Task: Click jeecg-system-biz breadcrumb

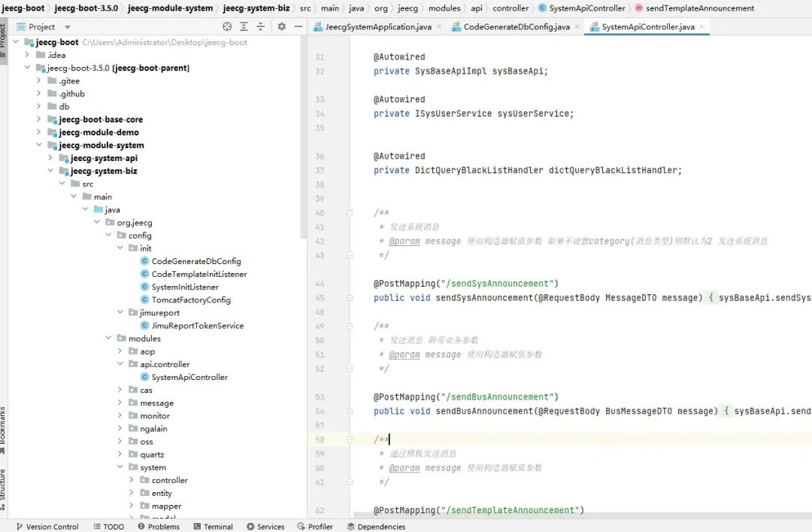Action: 256,8
